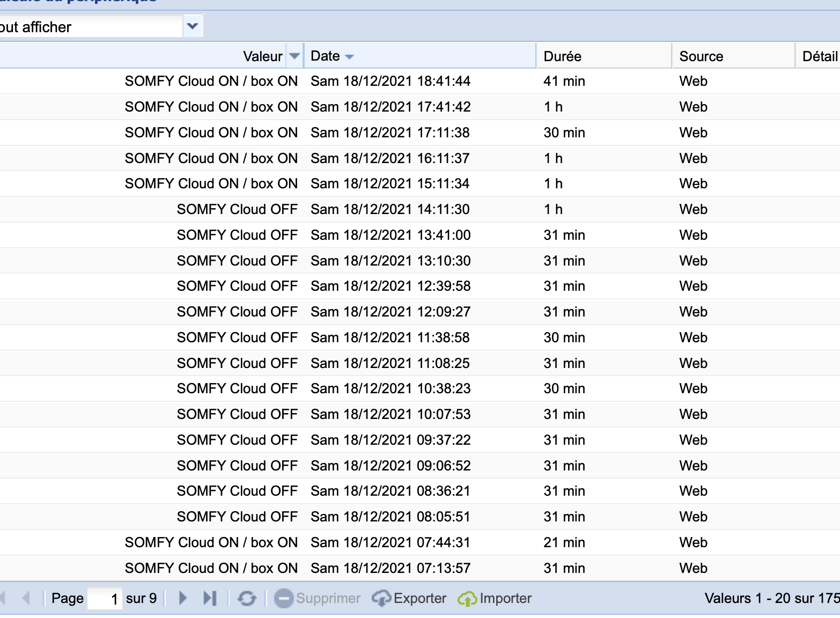Go to the previous page arrow
The width and height of the screenshot is (840, 618).
(x=26, y=598)
